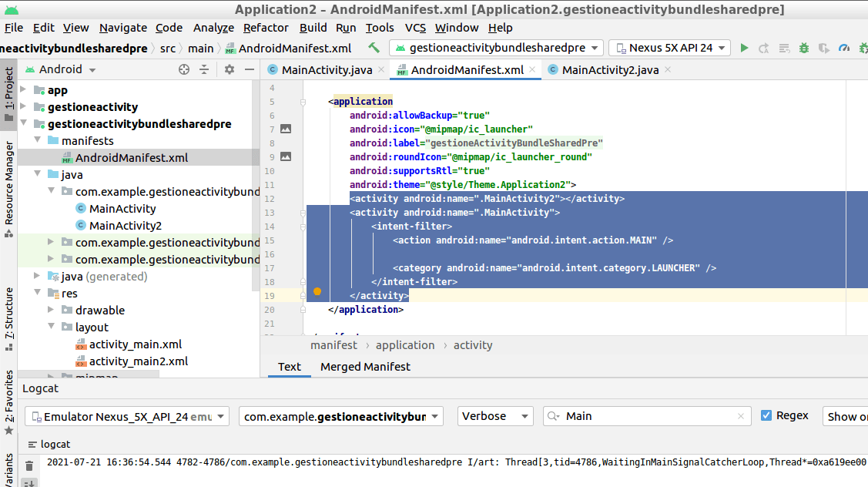
Task: Open the Project tool window sidebar button
Action: click(8, 94)
